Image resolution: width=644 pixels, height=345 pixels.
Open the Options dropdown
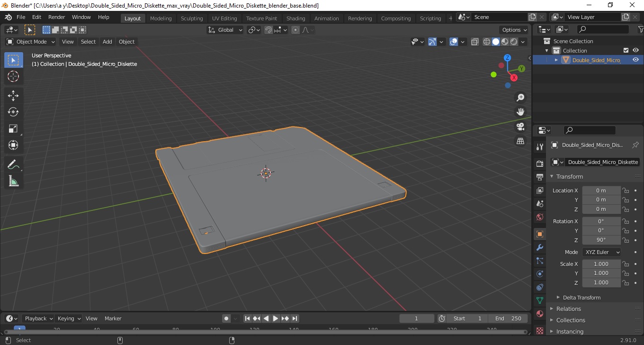(x=515, y=30)
